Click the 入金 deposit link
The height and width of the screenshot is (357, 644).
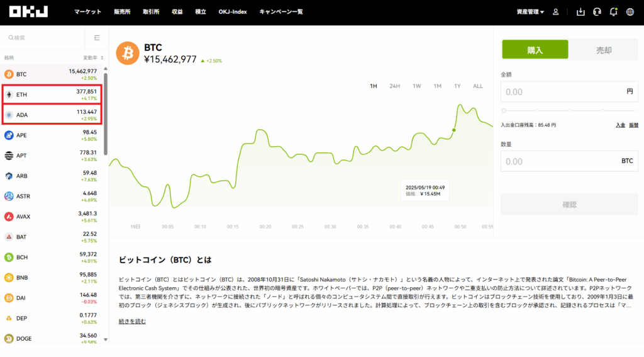point(620,125)
